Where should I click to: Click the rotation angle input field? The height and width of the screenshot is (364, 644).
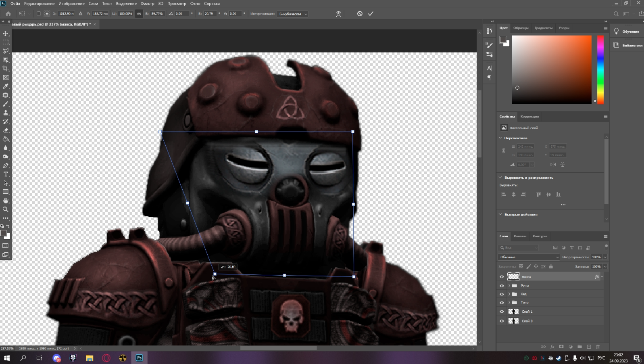181,14
